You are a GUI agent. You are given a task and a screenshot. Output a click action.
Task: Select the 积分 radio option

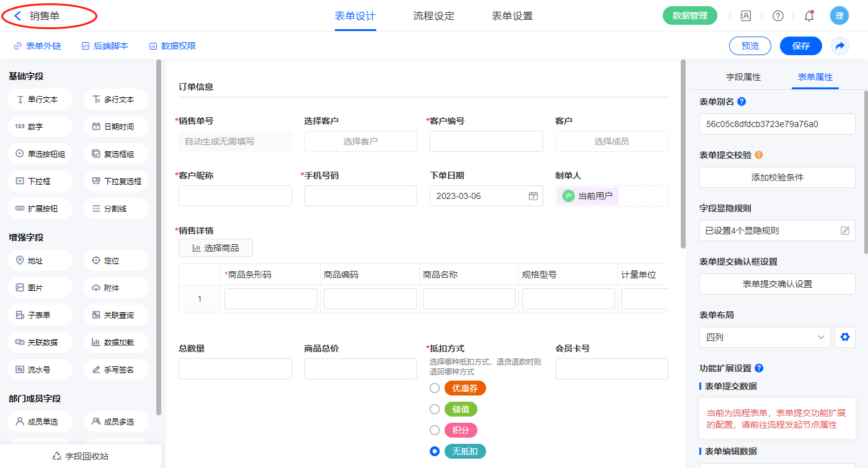[435, 430]
